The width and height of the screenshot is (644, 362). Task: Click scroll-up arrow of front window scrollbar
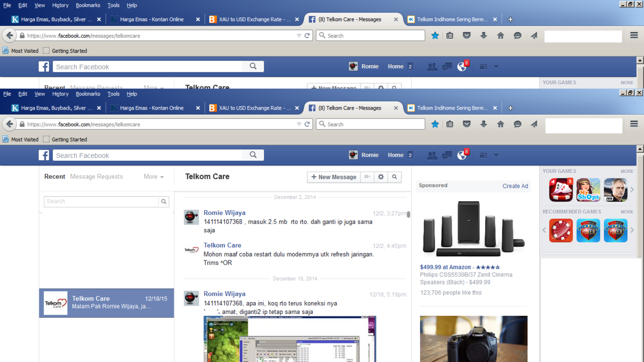[640, 149]
